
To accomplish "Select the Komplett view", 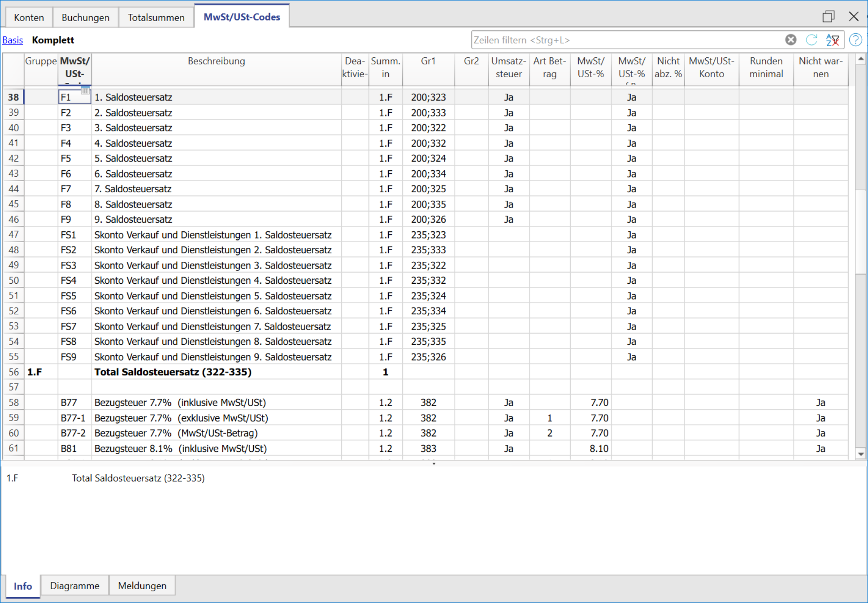I will tap(53, 40).
